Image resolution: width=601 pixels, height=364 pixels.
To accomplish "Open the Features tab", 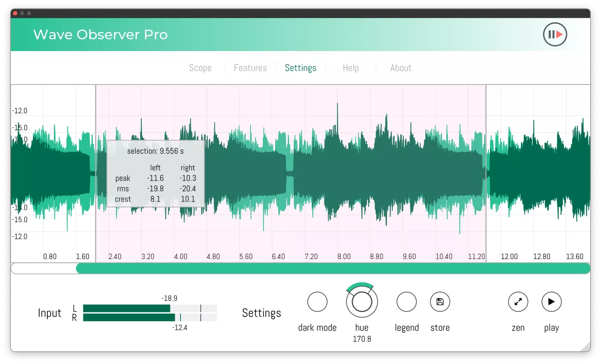I will point(250,68).
